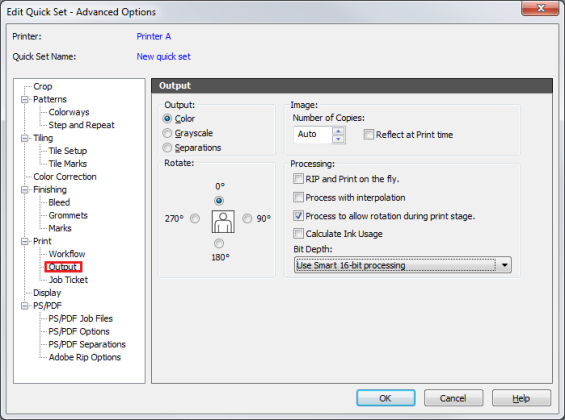Screen dimensions: 565x420
Task: Choose 270° rotation
Action: 195,219
